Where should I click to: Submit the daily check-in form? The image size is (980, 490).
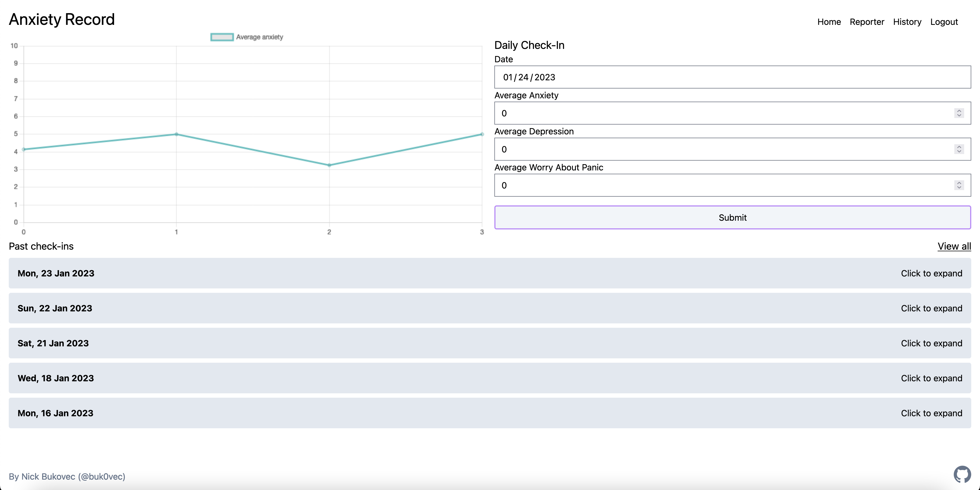click(x=732, y=217)
